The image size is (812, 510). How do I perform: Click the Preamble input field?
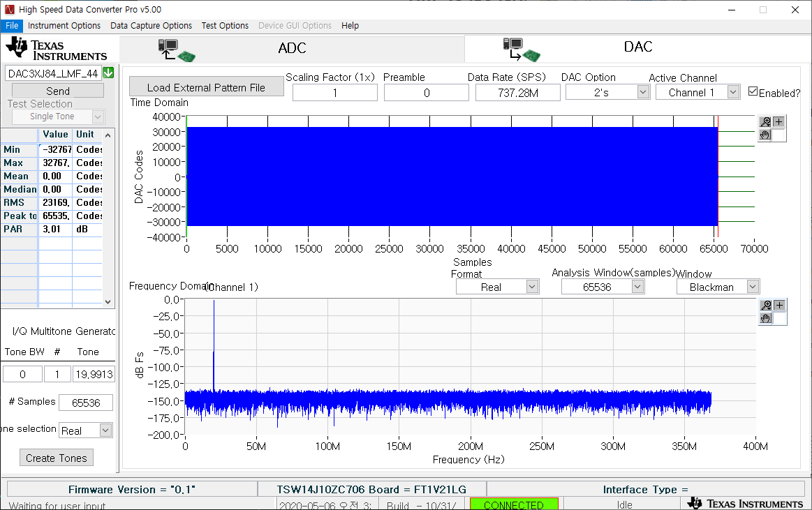click(427, 93)
